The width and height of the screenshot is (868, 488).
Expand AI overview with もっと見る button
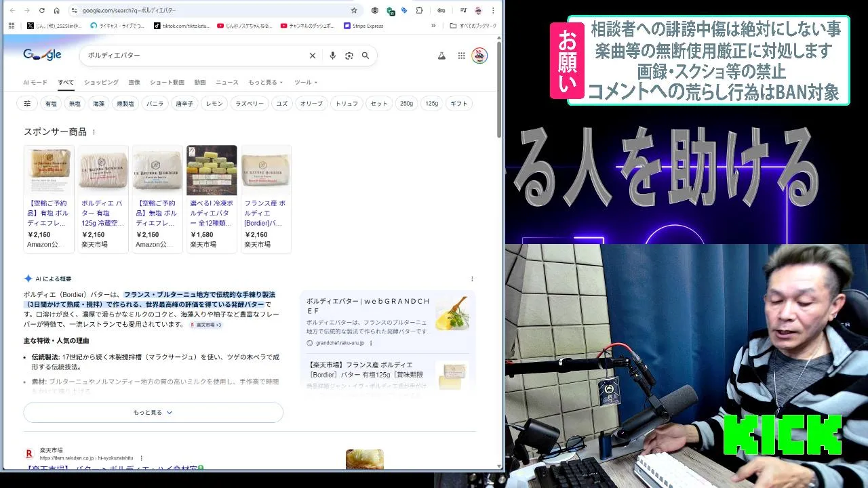tap(153, 412)
